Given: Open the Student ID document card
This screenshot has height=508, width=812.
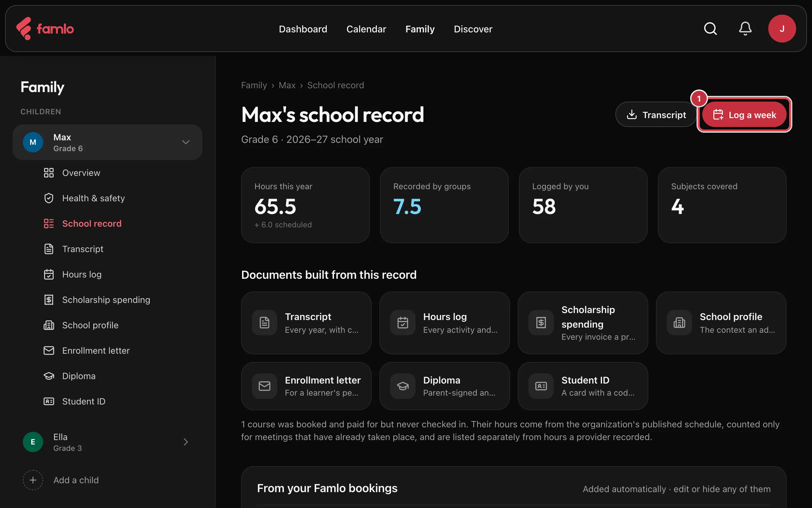Looking at the screenshot, I should 582,386.
